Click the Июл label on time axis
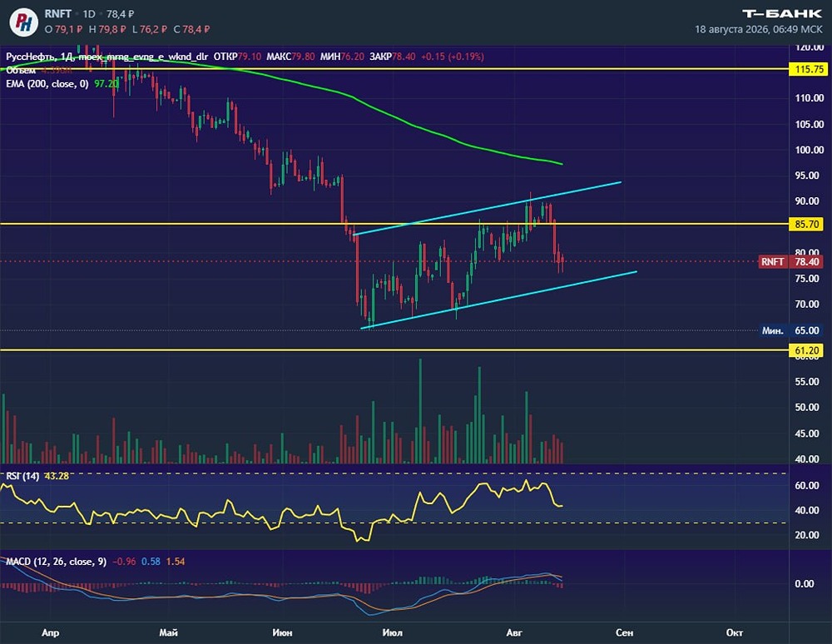Viewport: 832px width, 644px height. coord(392,632)
